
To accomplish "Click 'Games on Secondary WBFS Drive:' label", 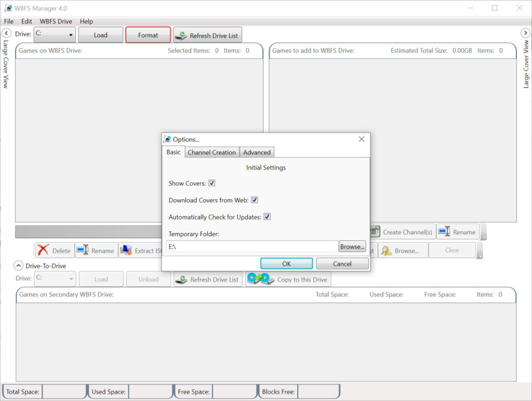I will pyautogui.click(x=66, y=294).
